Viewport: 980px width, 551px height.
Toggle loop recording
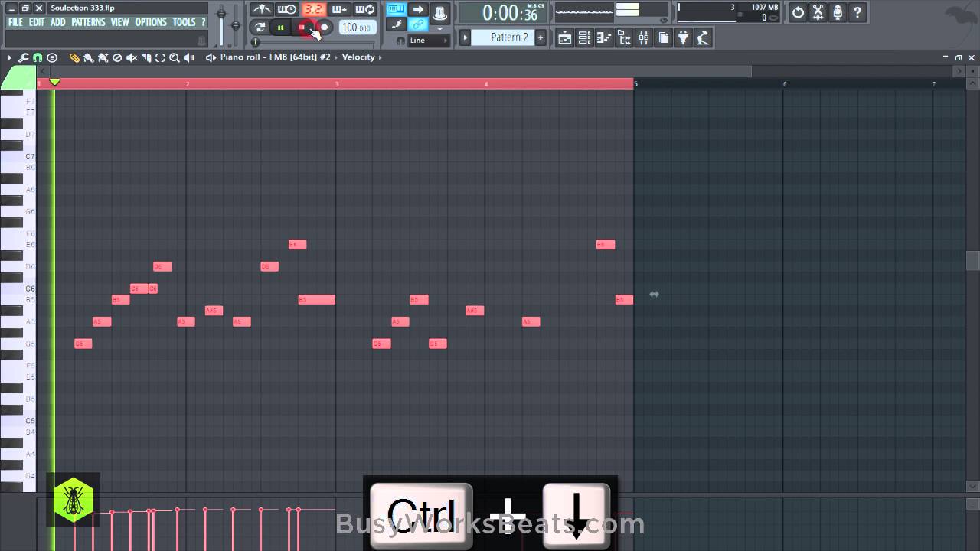tap(365, 9)
